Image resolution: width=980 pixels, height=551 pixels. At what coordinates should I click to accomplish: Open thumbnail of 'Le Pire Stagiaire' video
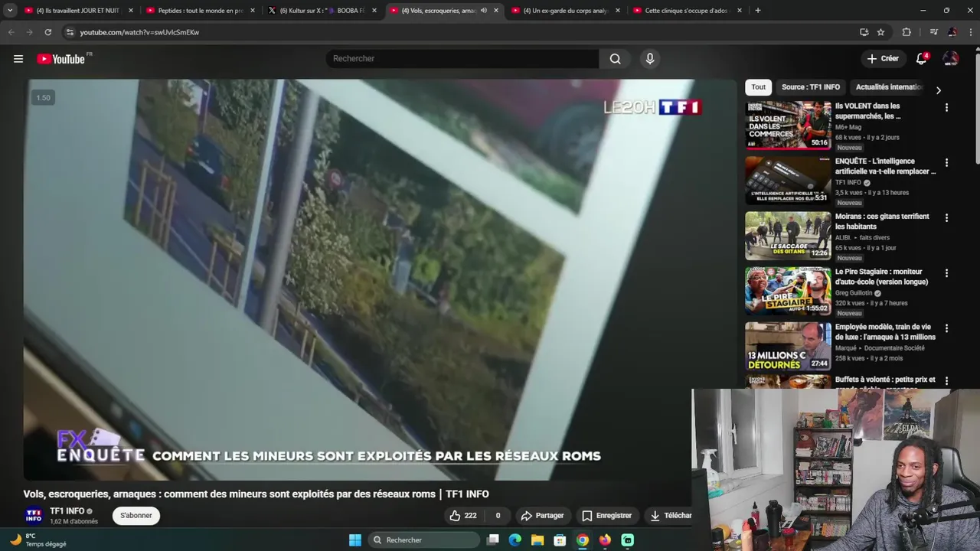[788, 290]
